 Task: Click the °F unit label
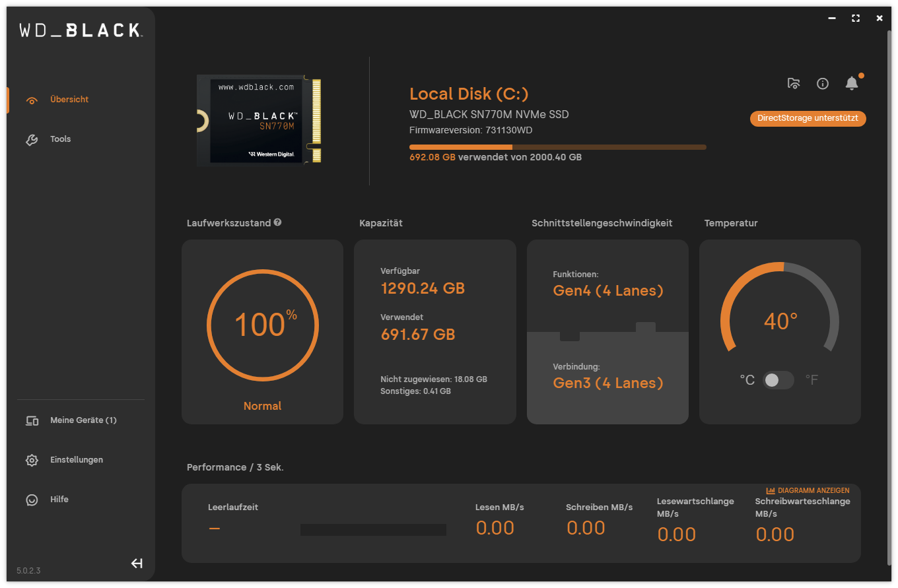tap(812, 380)
